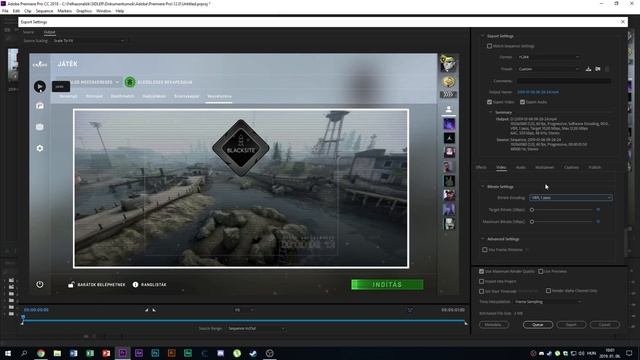Open File Explorer from the taskbar

(x=57, y=353)
